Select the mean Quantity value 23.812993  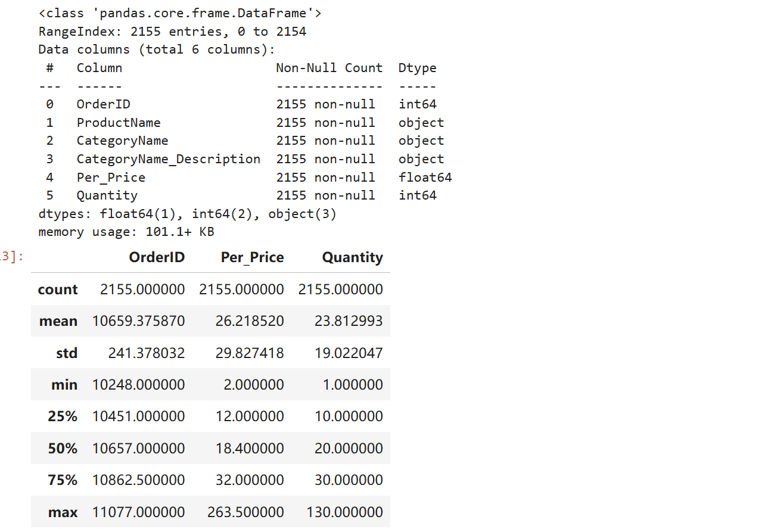pyautogui.click(x=349, y=321)
